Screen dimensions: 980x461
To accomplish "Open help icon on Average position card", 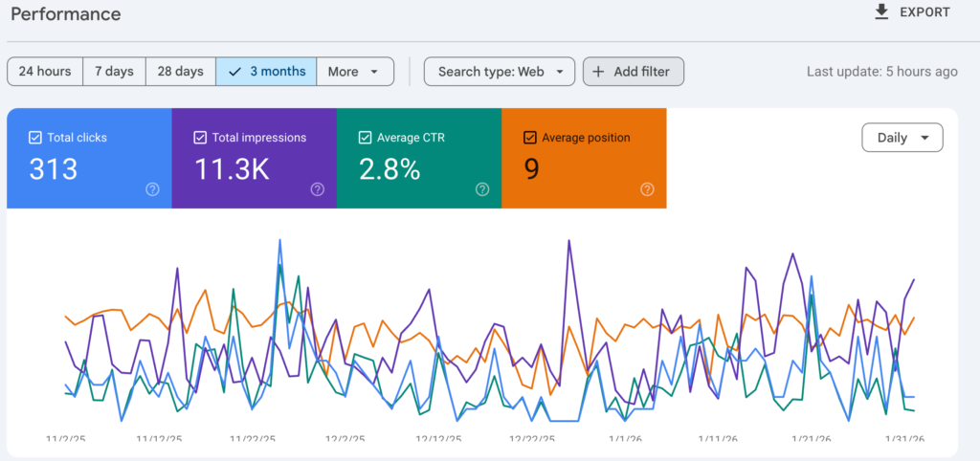I will (647, 189).
